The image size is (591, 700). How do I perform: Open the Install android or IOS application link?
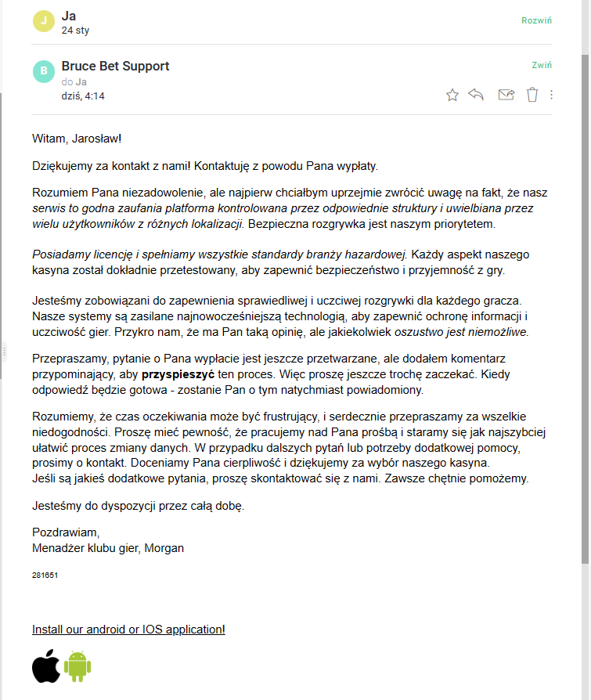[x=128, y=630]
